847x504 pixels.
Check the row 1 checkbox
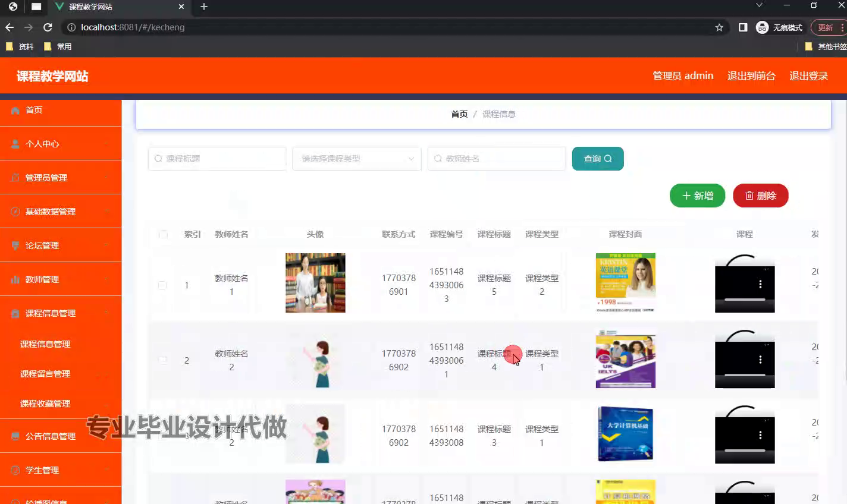[x=162, y=285]
